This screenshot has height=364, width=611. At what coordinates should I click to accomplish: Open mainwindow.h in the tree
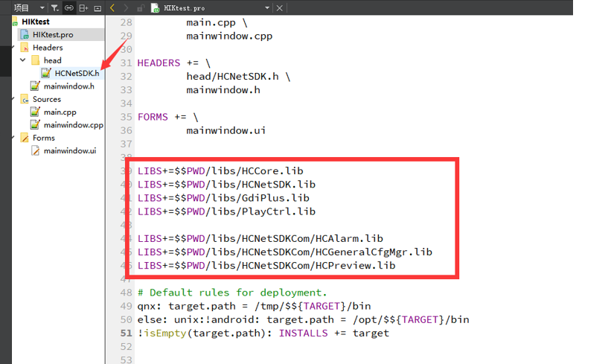point(69,86)
